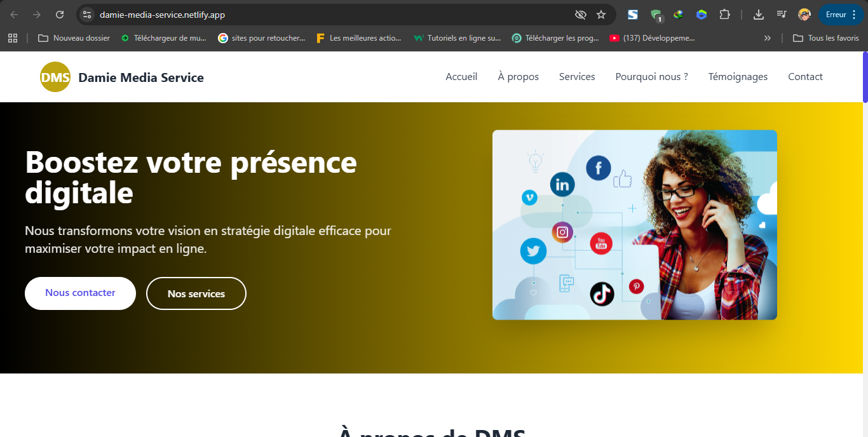Open the Tutoriels en ligne su... bookmark
The image size is (868, 437).
point(457,38)
